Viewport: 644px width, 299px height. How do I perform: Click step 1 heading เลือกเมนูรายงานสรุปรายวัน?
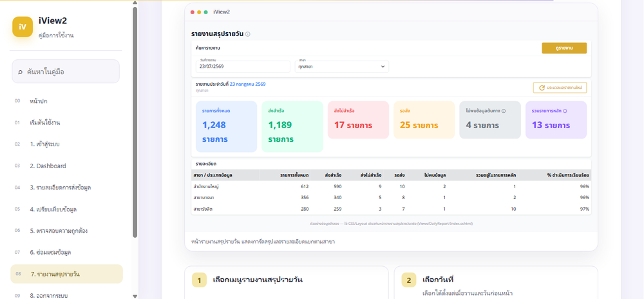[x=258, y=280]
